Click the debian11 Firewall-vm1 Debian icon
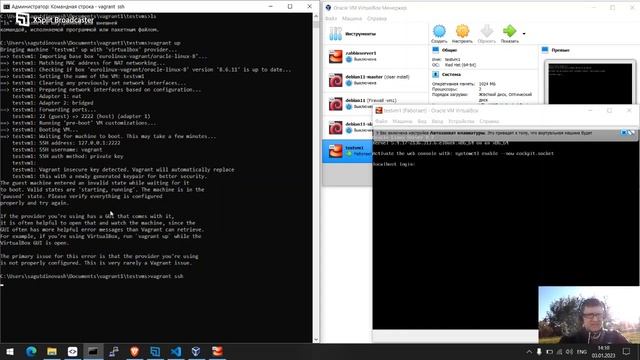 click(x=336, y=104)
